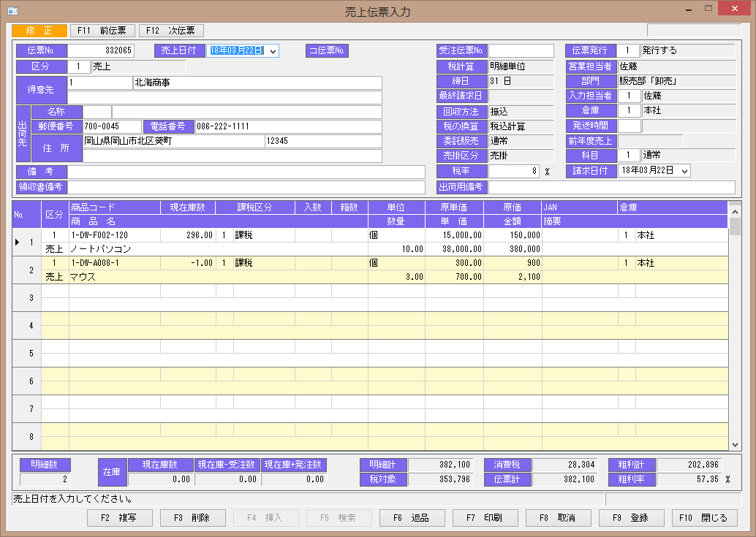Click the 伝票No. field showing 332065
The width and height of the screenshot is (756, 537).
101,50
